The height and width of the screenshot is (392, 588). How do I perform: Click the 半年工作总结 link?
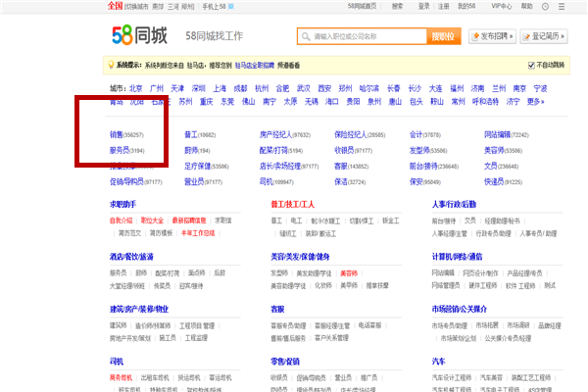tap(198, 233)
